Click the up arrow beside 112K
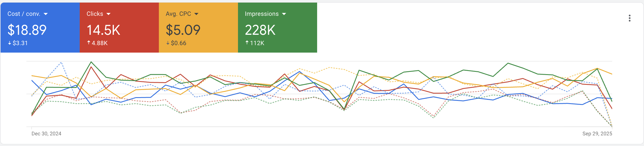Screen dimensions: 644x146 tap(247, 43)
